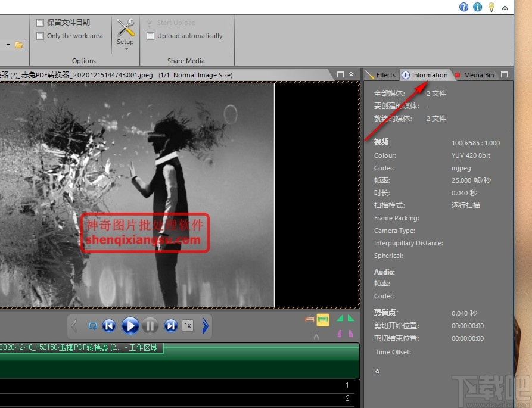This screenshot has width=532, height=408.
Task: Click the jpeg file name title
Action: (76, 75)
